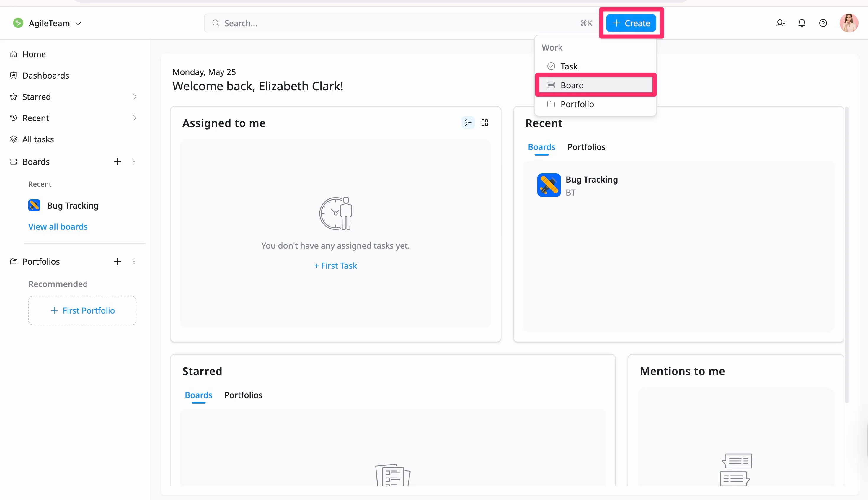Select Portfolio in the Create menu
Viewport: 868px width, 500px height.
[x=595, y=104]
